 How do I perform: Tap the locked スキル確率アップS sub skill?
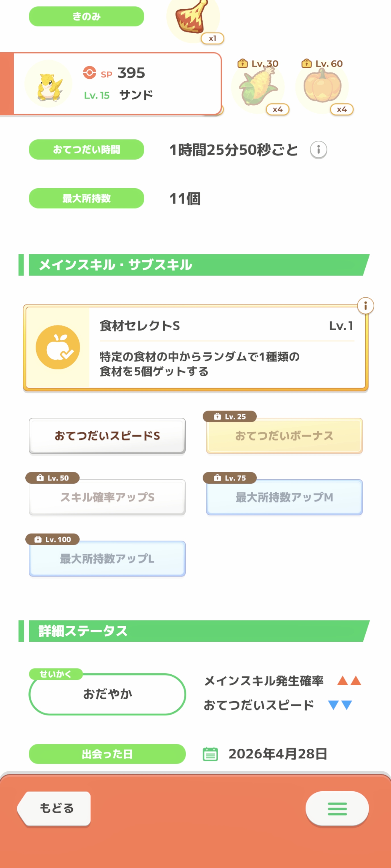(107, 497)
